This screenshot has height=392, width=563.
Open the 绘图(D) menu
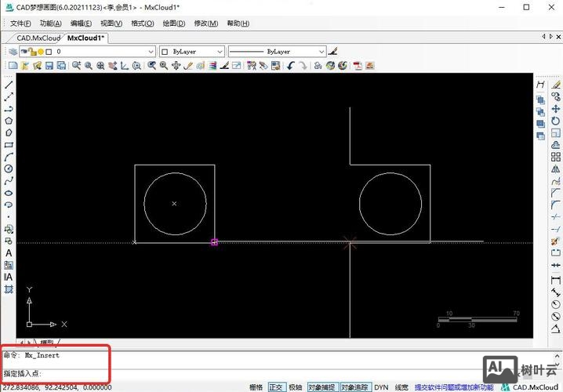(173, 24)
